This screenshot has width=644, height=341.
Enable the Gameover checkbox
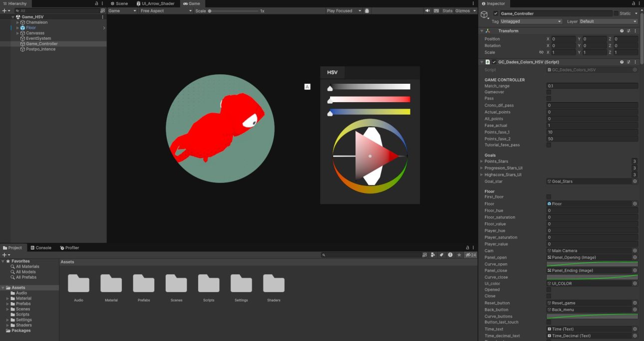click(x=549, y=92)
